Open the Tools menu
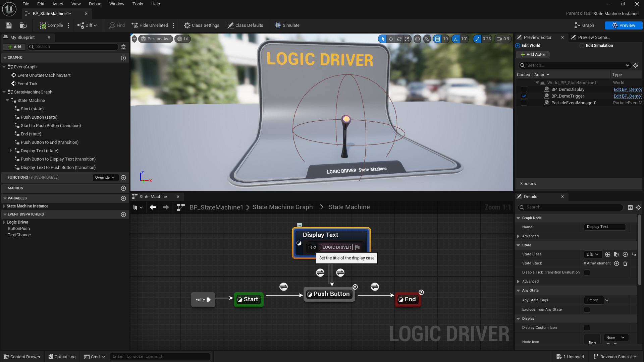This screenshot has height=362, width=644. (x=138, y=4)
